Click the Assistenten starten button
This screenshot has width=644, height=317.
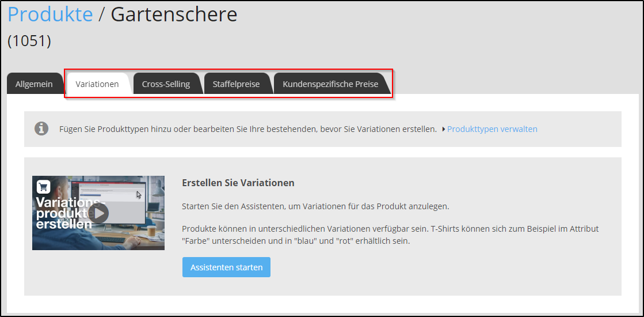(226, 267)
